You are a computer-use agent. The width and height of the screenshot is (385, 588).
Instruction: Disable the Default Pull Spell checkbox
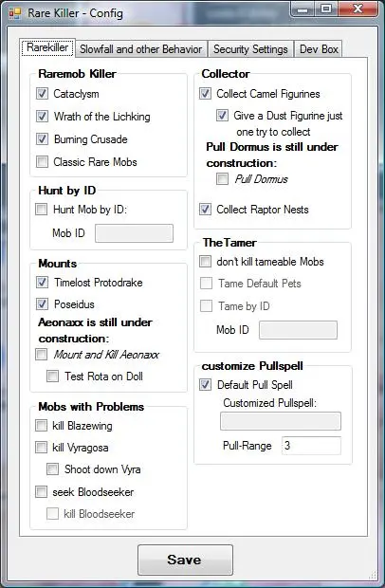(x=205, y=385)
